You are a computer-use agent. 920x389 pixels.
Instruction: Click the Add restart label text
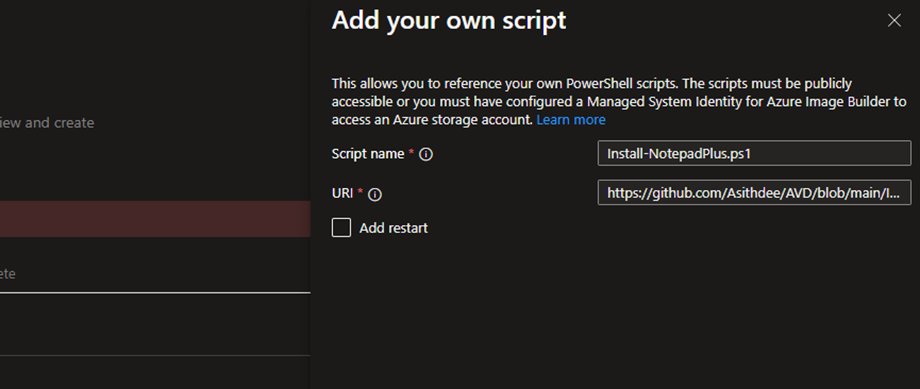click(x=394, y=228)
